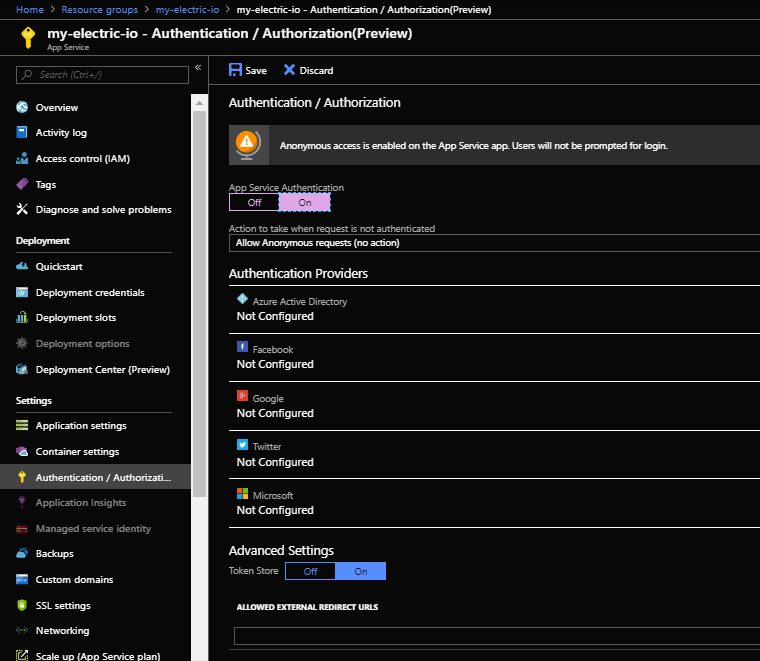
Task: Click the sidebar scroll-up arrow
Action: 199,103
